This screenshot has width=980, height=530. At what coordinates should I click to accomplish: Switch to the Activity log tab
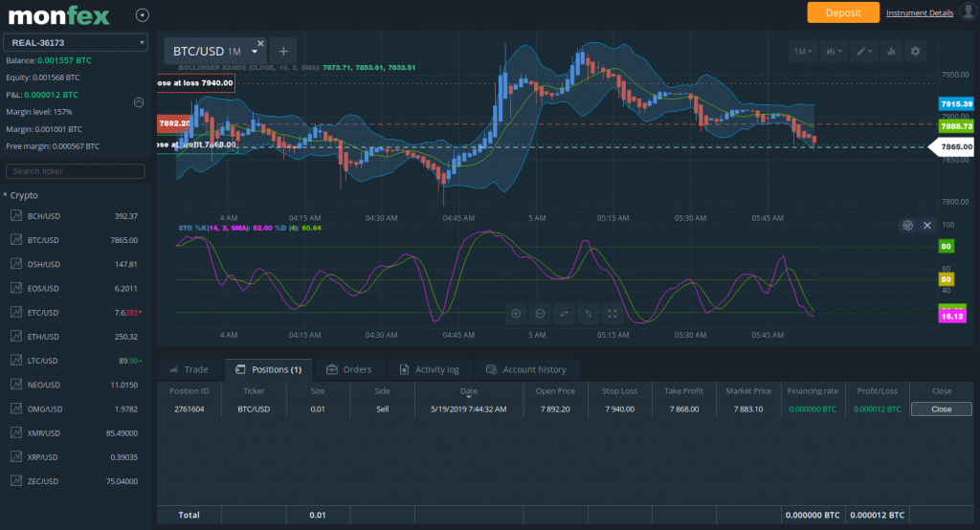click(430, 369)
